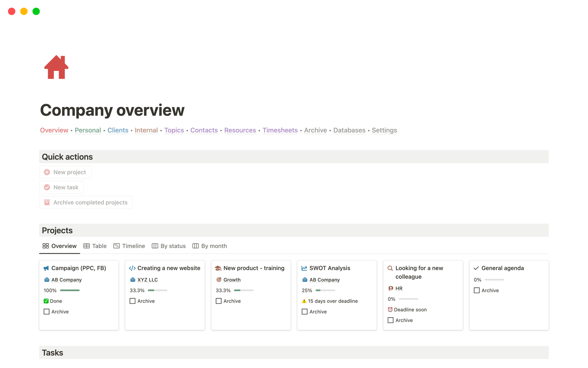Image resolution: width=588 pixels, height=368 pixels.
Task: Select the Table view for projects
Action: pyautogui.click(x=95, y=245)
